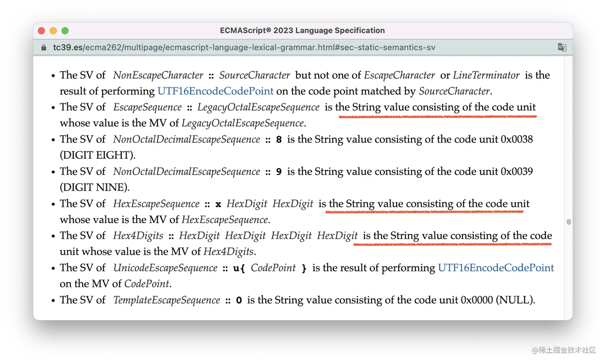This screenshot has height=364, width=606.
Task: Click the bold 0 terminal symbol
Action: point(239,300)
